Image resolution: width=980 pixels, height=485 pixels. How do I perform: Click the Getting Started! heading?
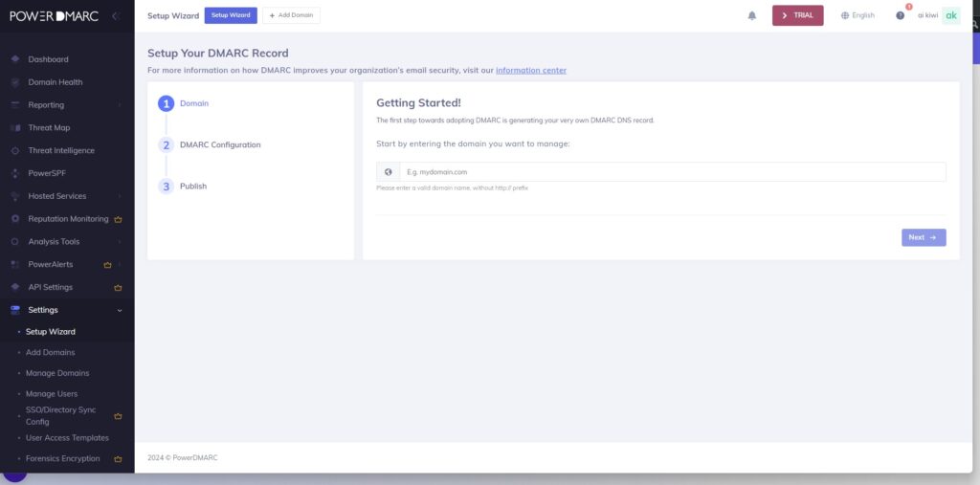419,103
